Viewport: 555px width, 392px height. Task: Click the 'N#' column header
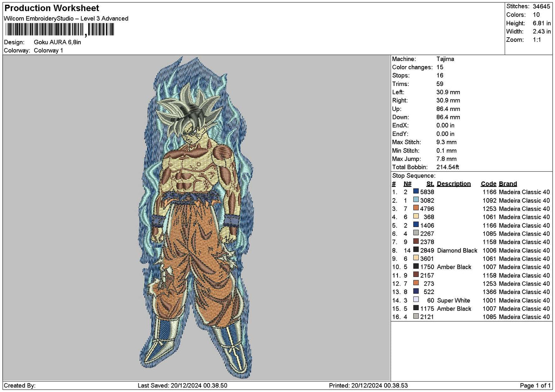pos(408,184)
